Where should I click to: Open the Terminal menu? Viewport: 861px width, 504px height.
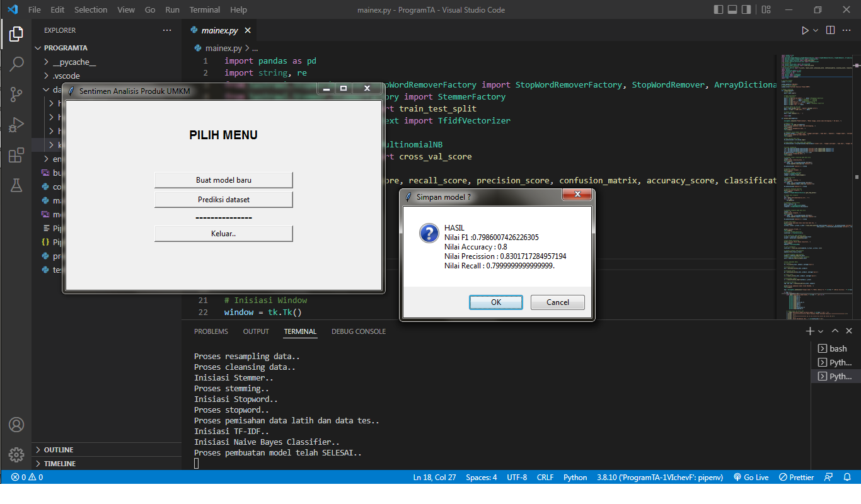204,9
